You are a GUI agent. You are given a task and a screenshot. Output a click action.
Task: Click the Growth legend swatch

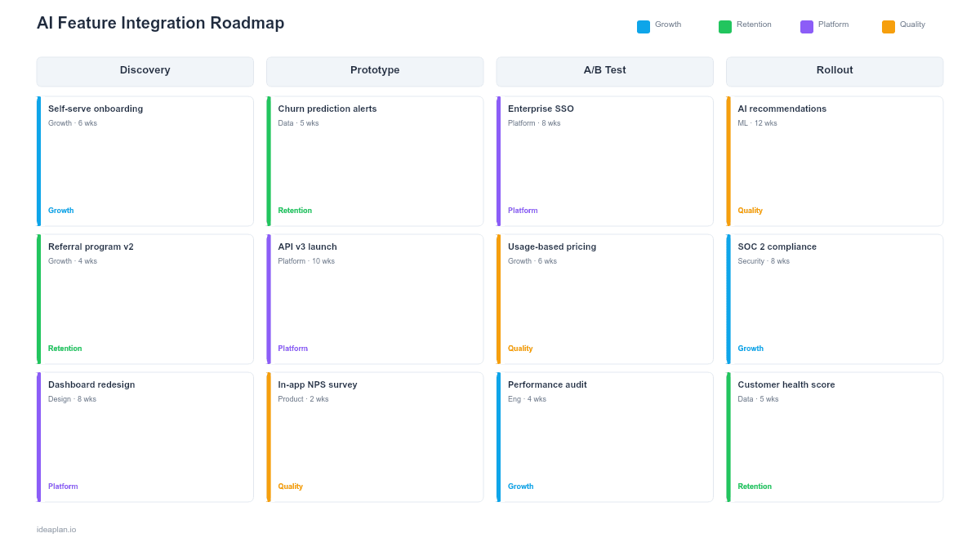(643, 25)
